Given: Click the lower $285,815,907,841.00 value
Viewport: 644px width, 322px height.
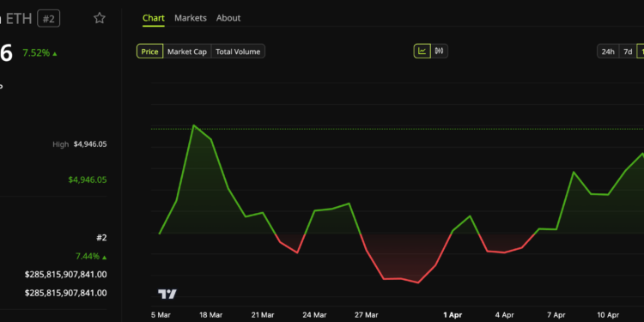Looking at the screenshot, I should [66, 294].
